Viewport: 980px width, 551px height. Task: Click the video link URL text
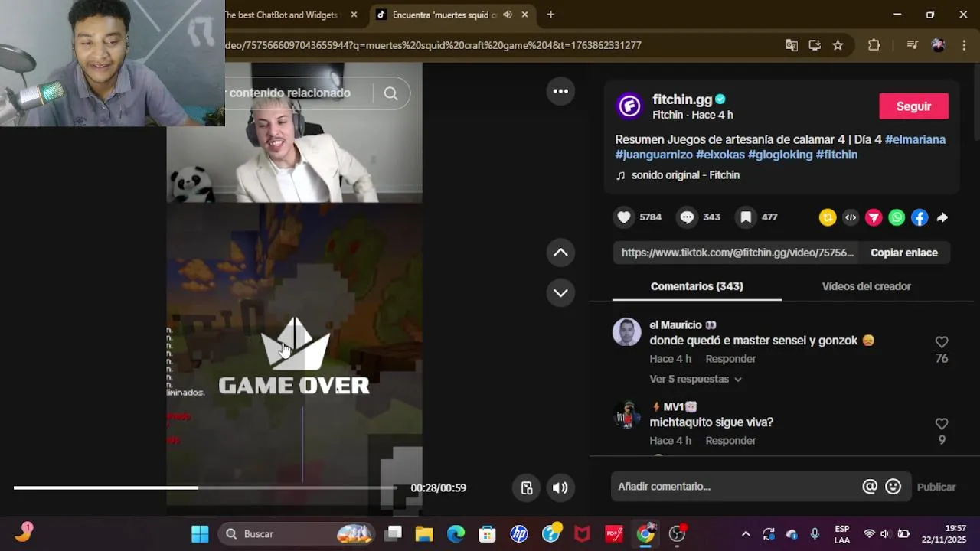(x=737, y=253)
